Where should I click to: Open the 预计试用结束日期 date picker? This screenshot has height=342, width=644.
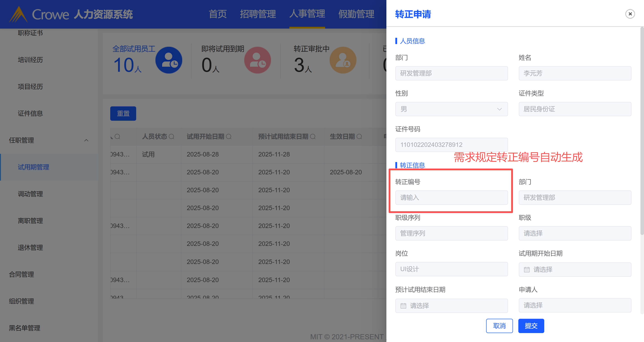tap(451, 306)
